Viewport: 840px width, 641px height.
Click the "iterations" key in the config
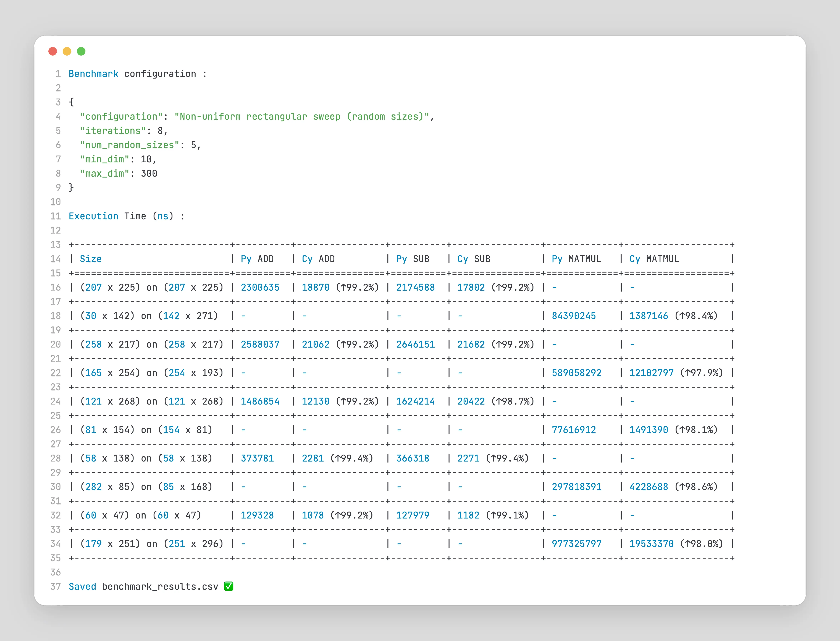pyautogui.click(x=113, y=131)
